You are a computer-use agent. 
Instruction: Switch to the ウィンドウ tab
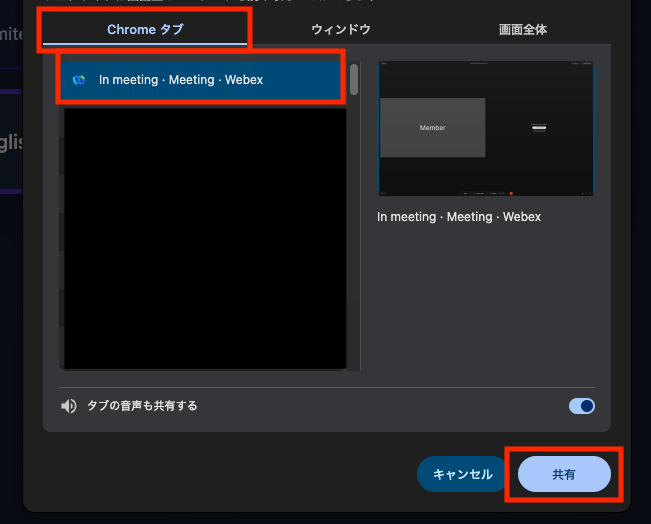pos(341,29)
